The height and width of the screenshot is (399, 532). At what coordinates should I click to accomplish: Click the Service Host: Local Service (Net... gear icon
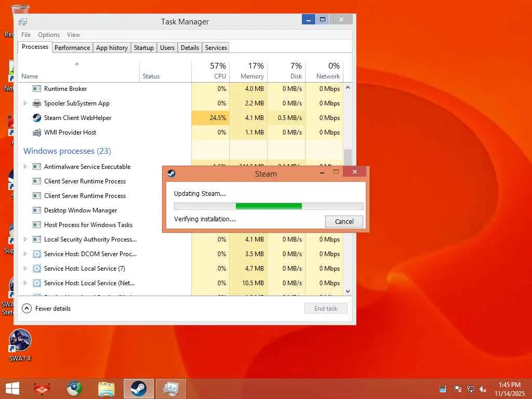[x=37, y=283]
